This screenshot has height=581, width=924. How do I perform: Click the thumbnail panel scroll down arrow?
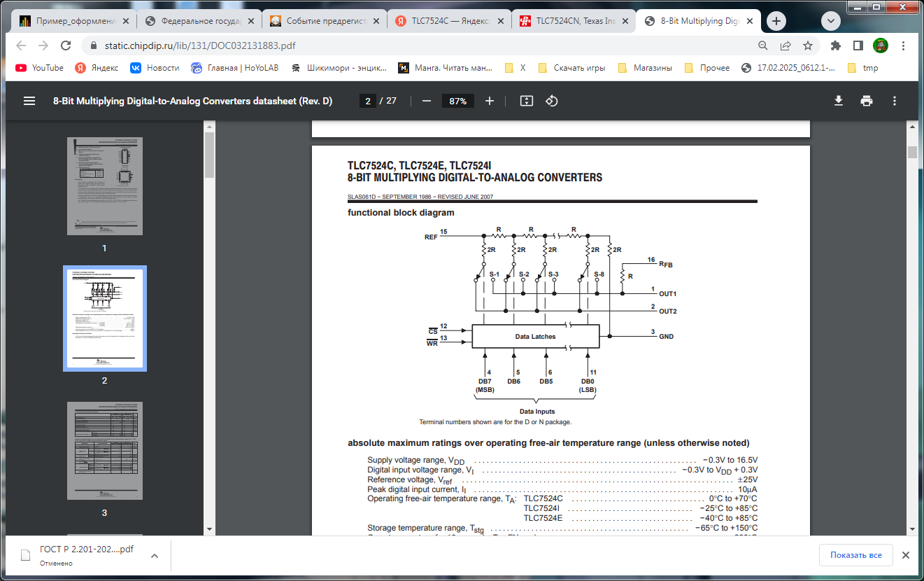click(209, 529)
